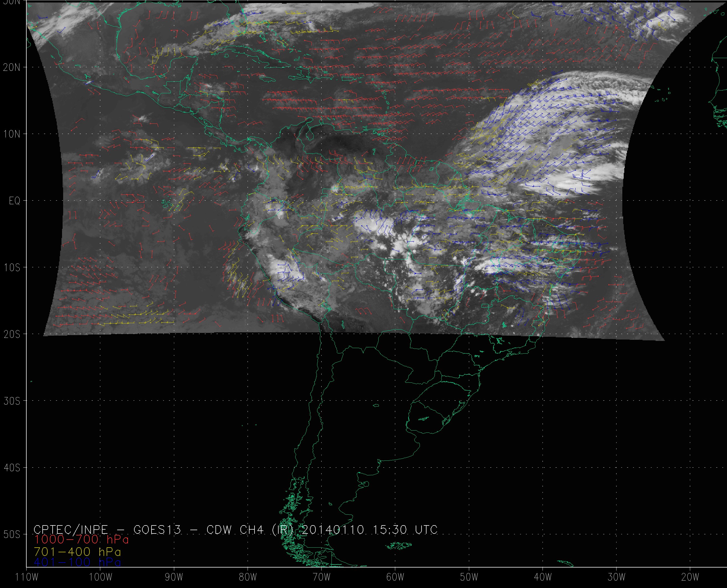727x588 pixels.
Task: Click the 30S latitude axis label
Action: point(12,401)
